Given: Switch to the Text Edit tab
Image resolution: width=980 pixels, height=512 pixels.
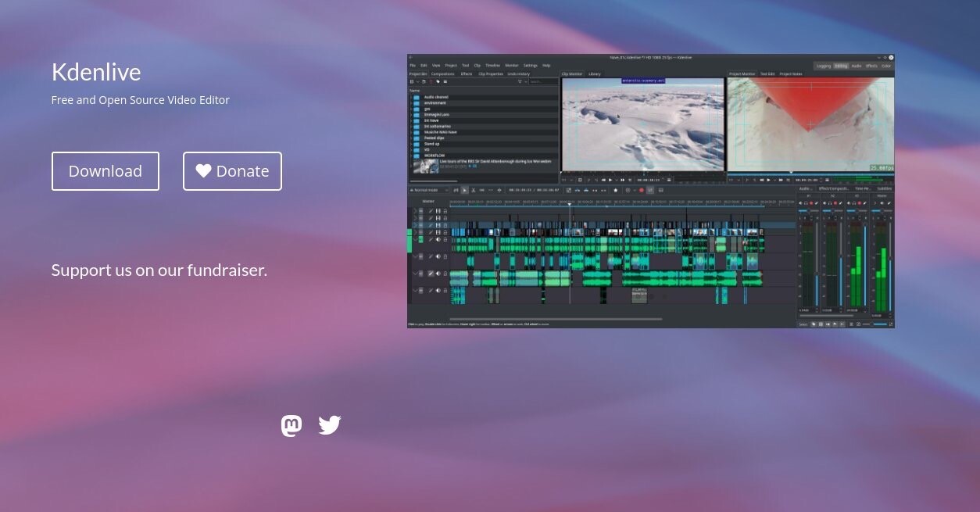Looking at the screenshot, I should 767,74.
